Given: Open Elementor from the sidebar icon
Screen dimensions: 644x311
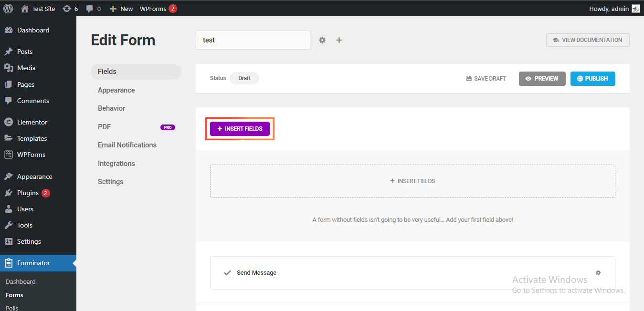Looking at the screenshot, I should point(10,122).
